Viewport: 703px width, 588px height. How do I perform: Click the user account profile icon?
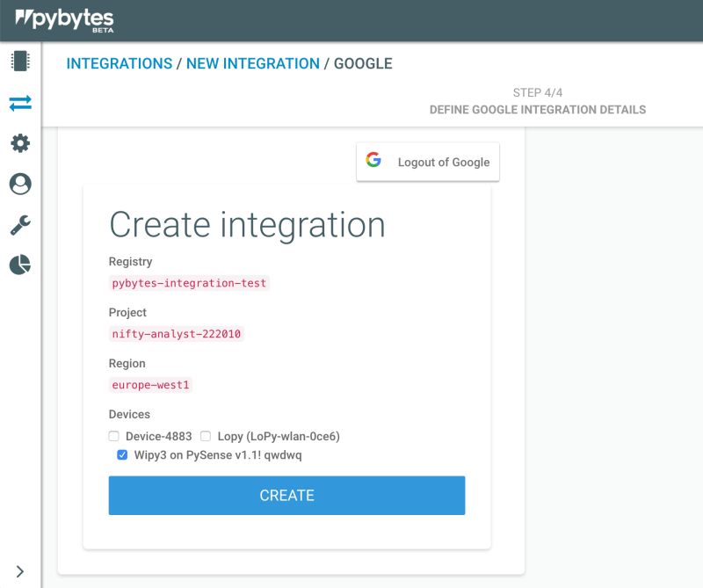[21, 185]
